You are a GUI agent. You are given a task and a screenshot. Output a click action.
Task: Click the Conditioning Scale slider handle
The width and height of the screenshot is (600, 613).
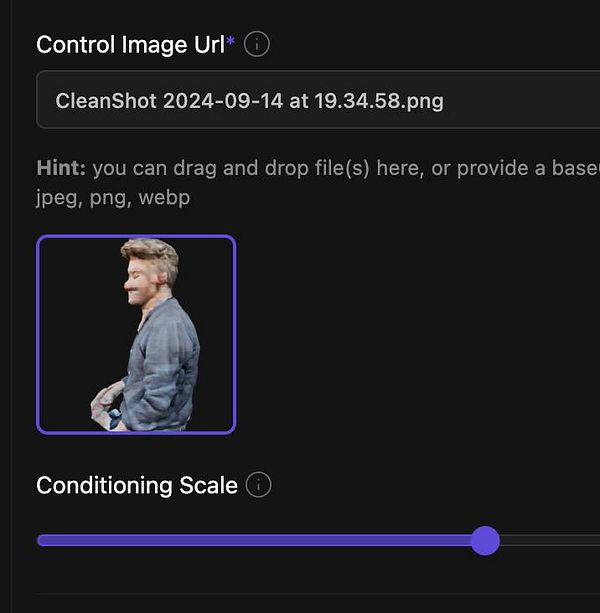tap(485, 541)
